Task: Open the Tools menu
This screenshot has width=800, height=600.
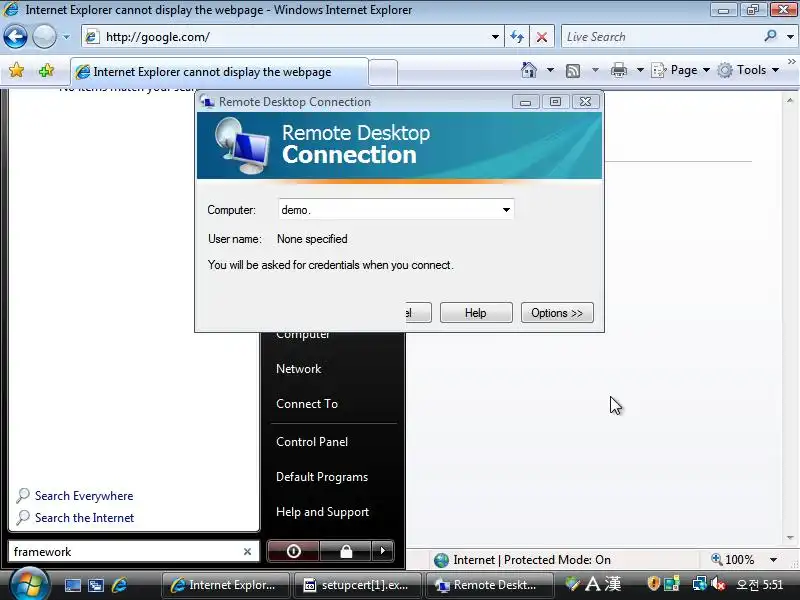Action: [x=748, y=70]
